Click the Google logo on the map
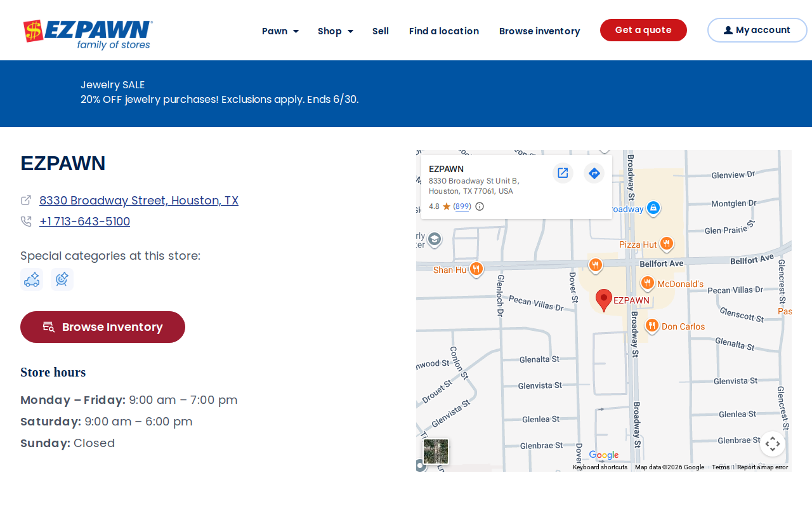Screen dimensions: 812x508 coord(603,455)
